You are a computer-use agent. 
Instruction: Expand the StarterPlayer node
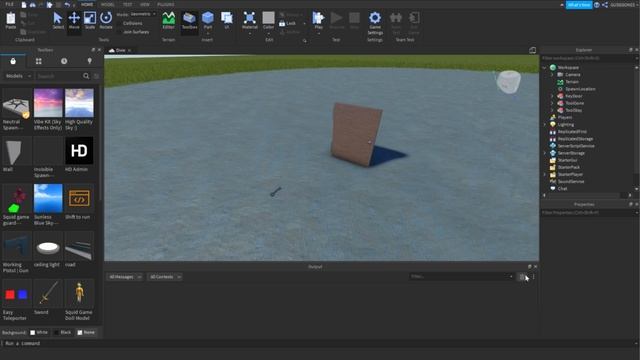[x=544, y=174]
